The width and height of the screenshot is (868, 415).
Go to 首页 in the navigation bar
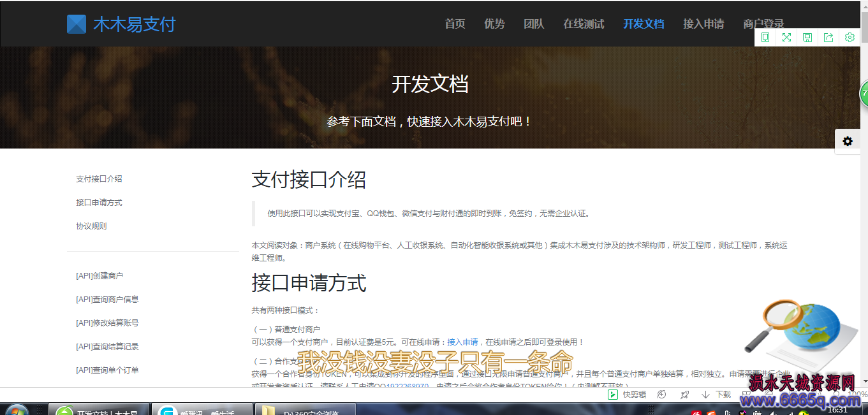click(x=455, y=24)
